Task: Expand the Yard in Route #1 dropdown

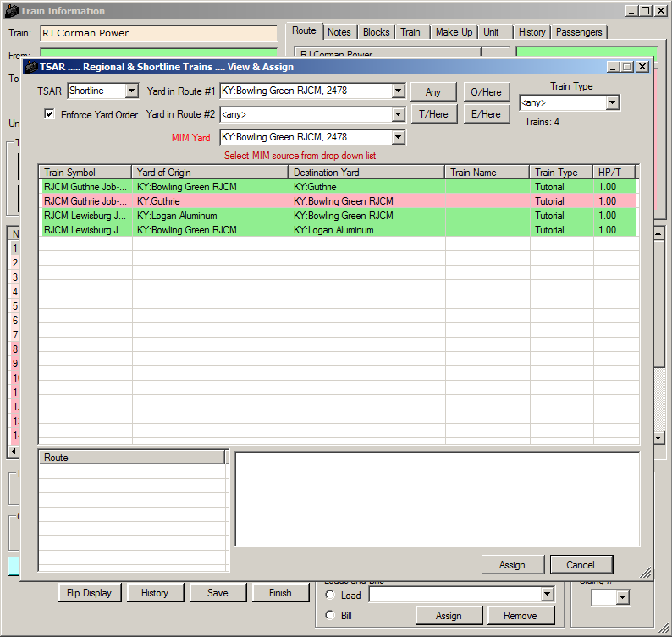Action: [398, 91]
